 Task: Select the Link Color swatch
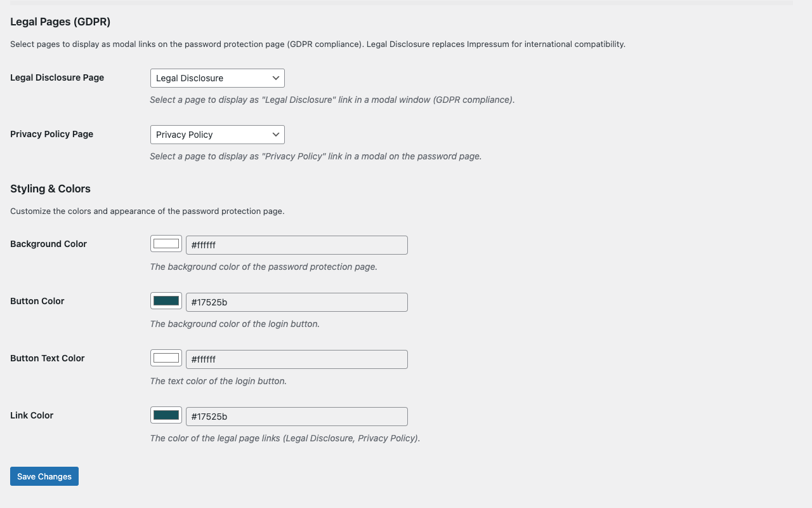click(x=166, y=415)
